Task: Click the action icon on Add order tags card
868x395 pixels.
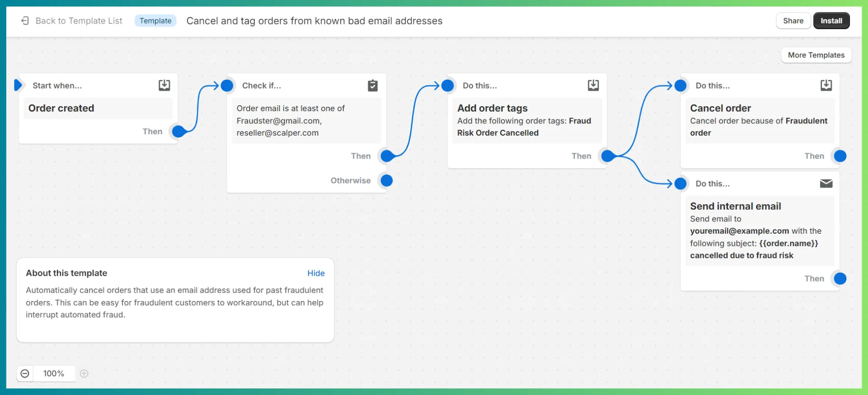Action: [x=593, y=85]
